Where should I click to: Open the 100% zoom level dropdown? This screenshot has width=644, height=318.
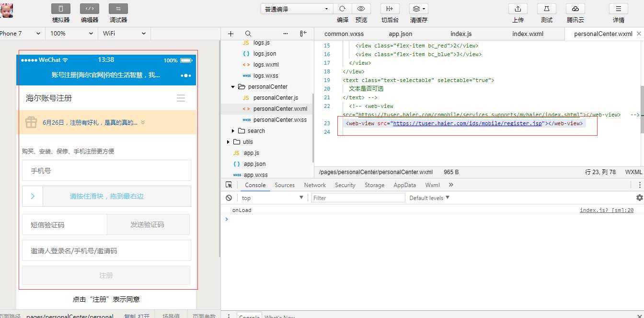(71, 33)
